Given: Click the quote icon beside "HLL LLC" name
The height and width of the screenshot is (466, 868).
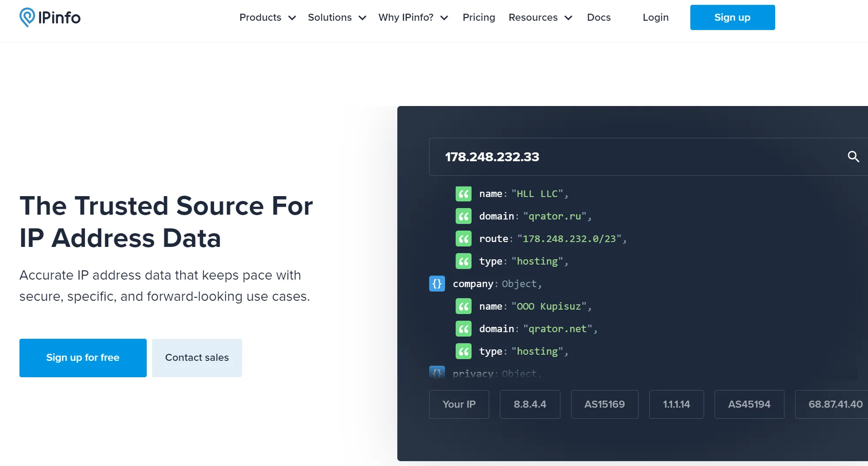Looking at the screenshot, I should pyautogui.click(x=463, y=194).
